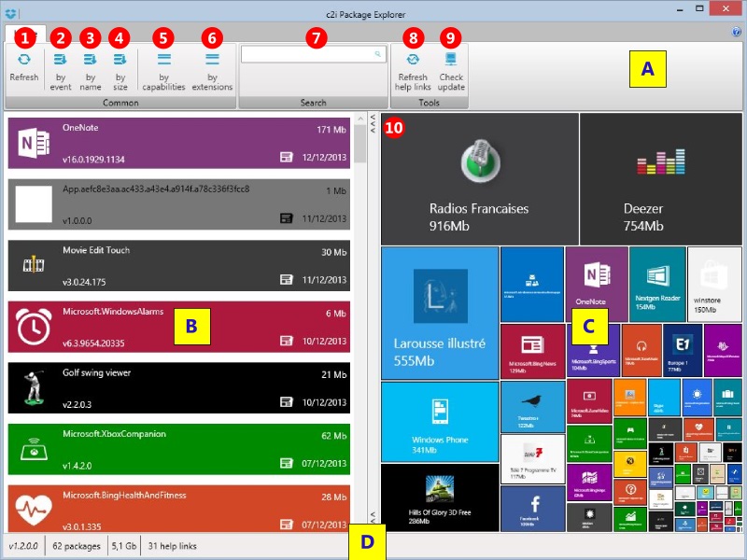This screenshot has width=747, height=560.
Task: Click the Nextgen Reader 154Mb tile
Action: 657,284
